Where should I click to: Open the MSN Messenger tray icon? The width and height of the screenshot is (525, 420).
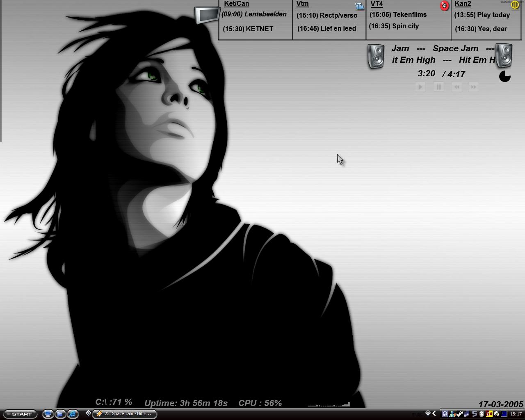tap(452, 414)
